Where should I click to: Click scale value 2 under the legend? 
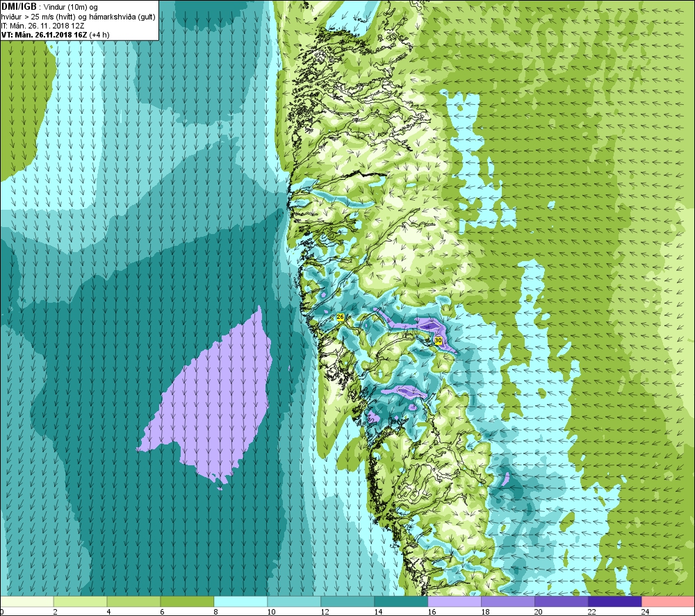[x=55, y=612]
